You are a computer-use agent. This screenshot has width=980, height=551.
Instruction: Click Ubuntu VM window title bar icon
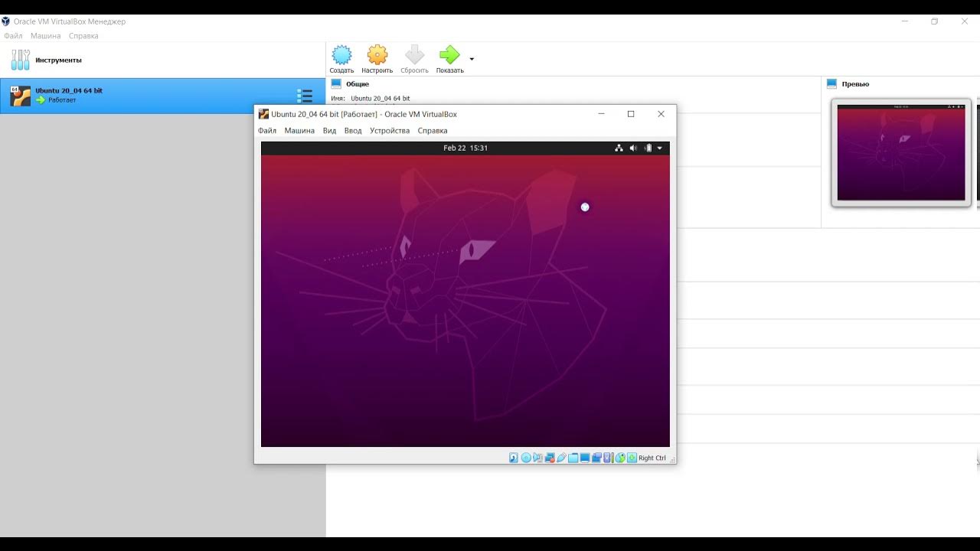[x=263, y=114]
